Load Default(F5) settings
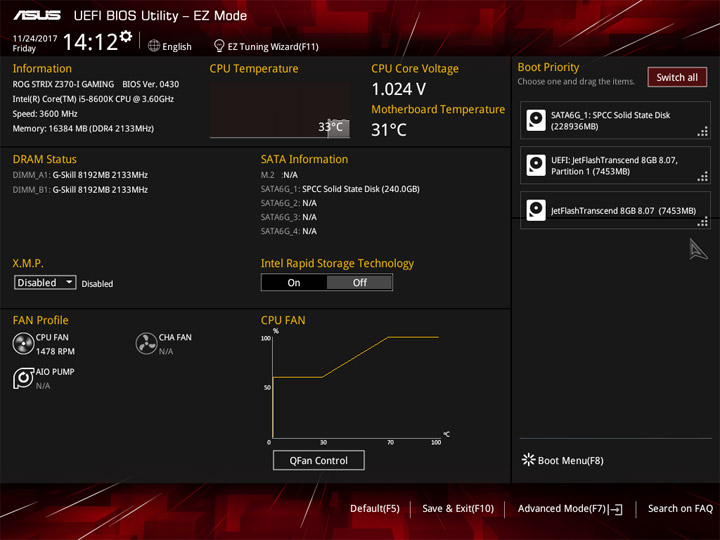Image resolution: width=720 pixels, height=540 pixels. (375, 508)
